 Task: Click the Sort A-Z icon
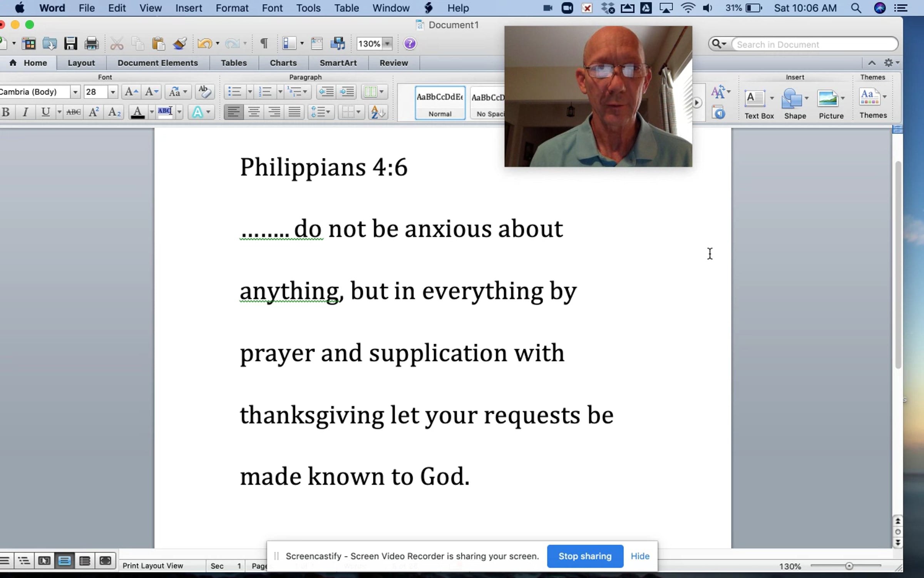[377, 112]
